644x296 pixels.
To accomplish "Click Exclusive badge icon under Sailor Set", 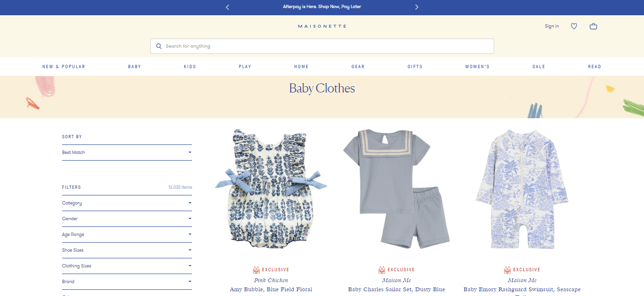I will [x=382, y=270].
